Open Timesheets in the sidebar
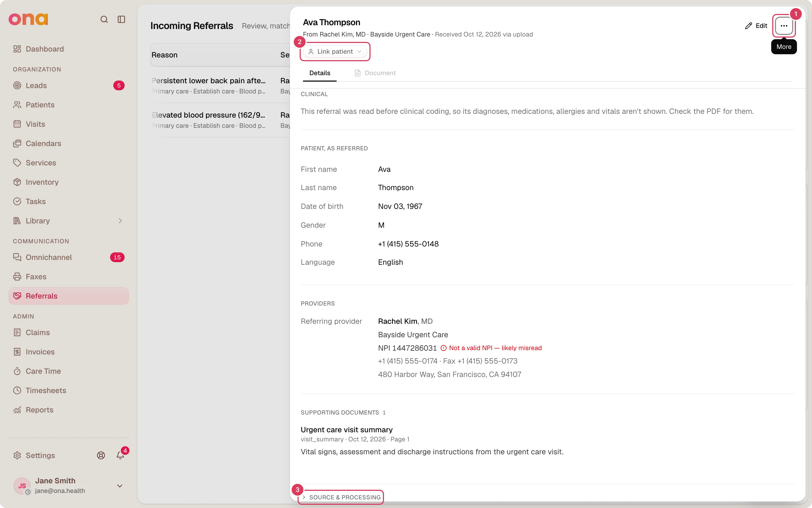 [68, 390]
